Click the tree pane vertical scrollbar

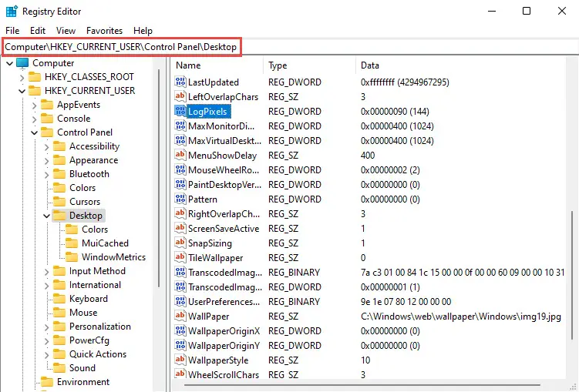pos(159,177)
